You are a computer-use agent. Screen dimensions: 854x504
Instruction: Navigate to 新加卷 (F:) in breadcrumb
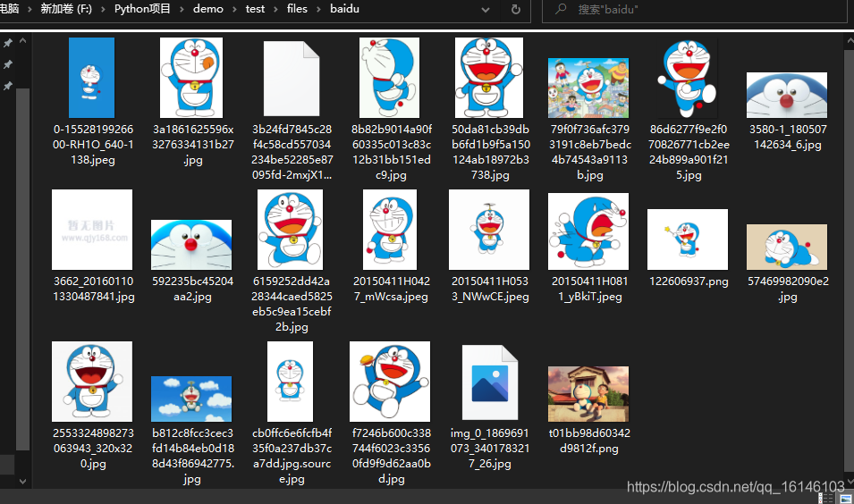tap(66, 9)
